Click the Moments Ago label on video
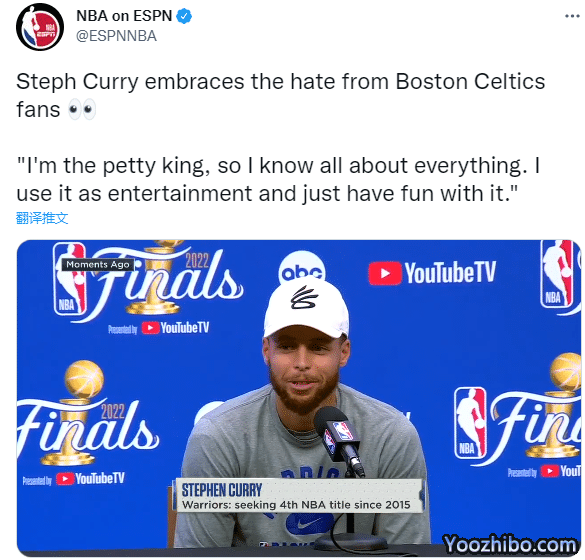The height and width of the screenshot is (560, 585). tap(98, 265)
